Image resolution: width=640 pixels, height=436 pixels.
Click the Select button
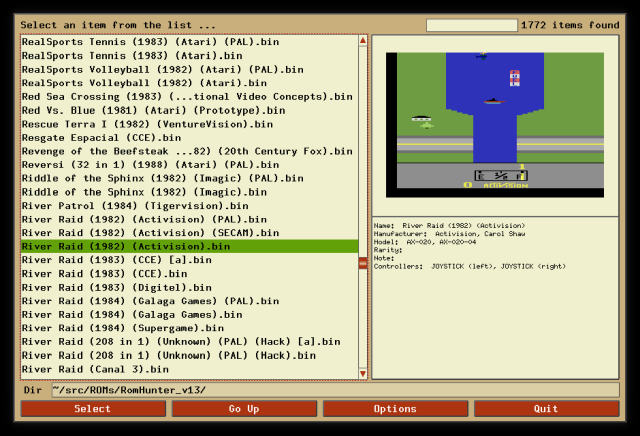point(93,409)
